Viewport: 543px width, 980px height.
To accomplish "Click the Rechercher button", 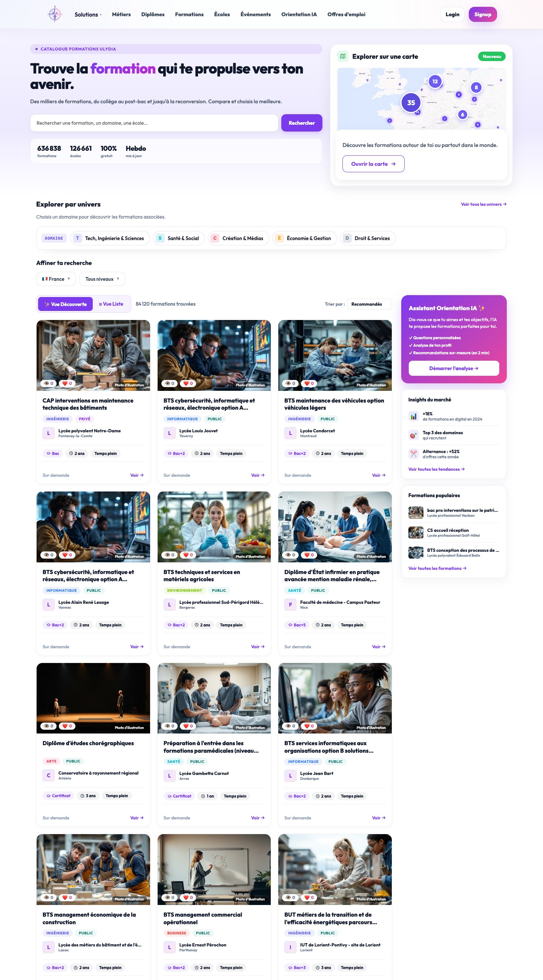I will pyautogui.click(x=302, y=123).
